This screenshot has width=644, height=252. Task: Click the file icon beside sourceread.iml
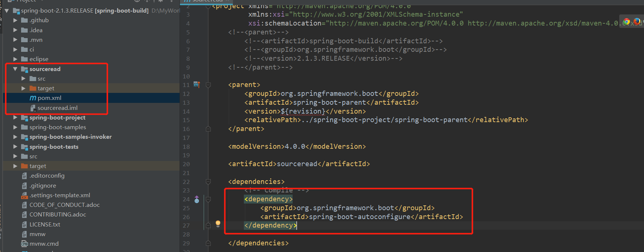point(33,108)
